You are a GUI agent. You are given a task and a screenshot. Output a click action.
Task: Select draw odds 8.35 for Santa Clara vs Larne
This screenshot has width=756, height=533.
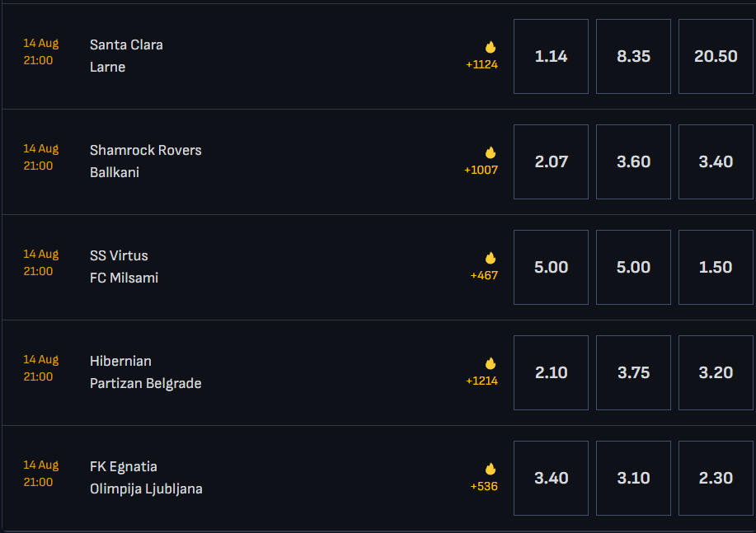[633, 56]
